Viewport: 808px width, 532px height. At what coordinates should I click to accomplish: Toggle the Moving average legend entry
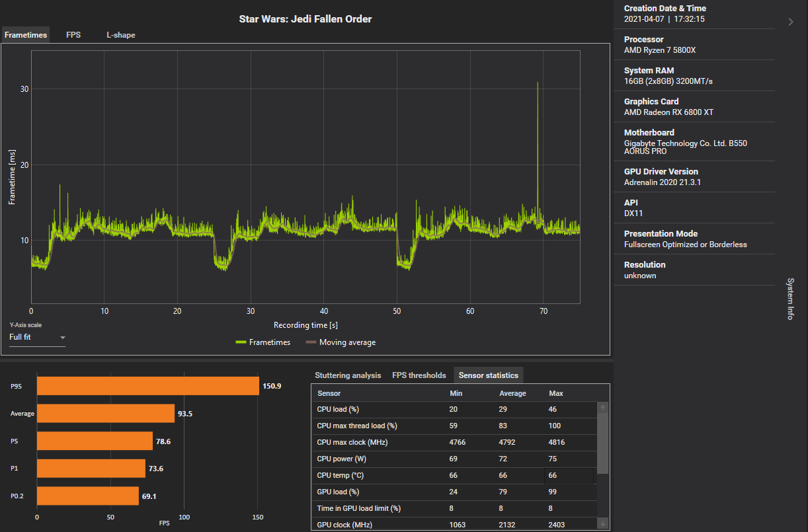click(x=341, y=342)
